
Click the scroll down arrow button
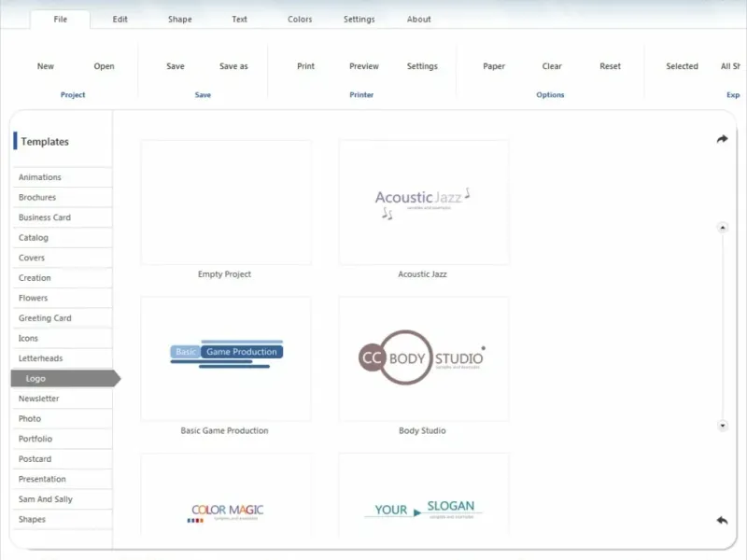(723, 426)
